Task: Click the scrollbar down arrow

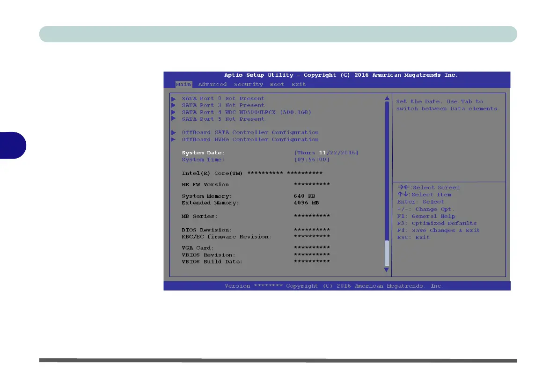Action: coord(387,270)
